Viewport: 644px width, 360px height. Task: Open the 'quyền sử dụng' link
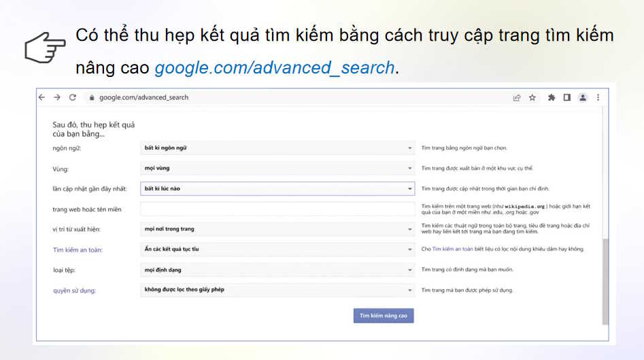click(74, 291)
